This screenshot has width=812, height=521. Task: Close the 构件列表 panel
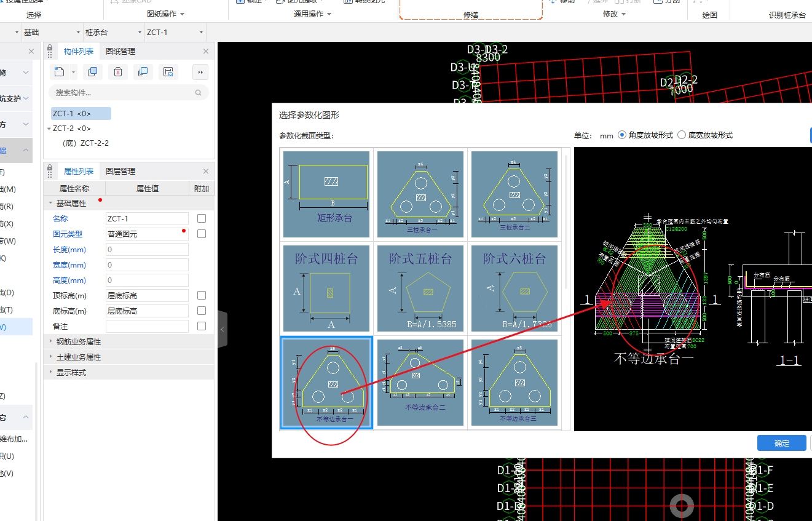click(x=206, y=52)
